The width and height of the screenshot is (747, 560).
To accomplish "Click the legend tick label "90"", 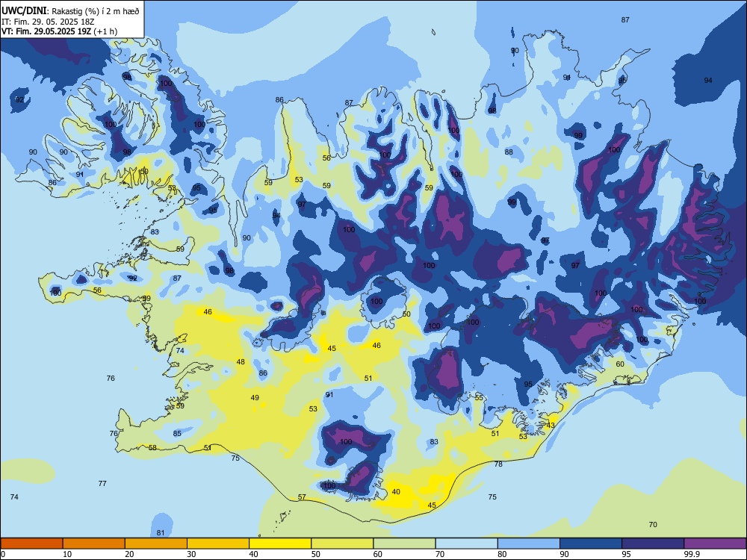I will pyautogui.click(x=564, y=554).
